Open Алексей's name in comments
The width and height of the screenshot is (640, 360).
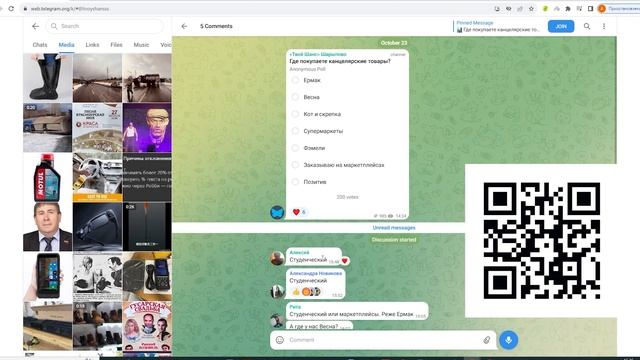click(x=299, y=253)
